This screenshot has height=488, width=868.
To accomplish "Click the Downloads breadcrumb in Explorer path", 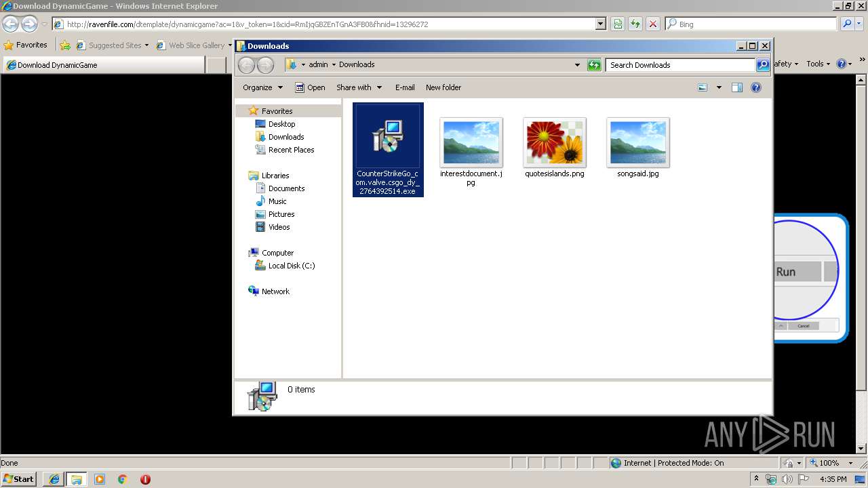I will click(x=357, y=64).
